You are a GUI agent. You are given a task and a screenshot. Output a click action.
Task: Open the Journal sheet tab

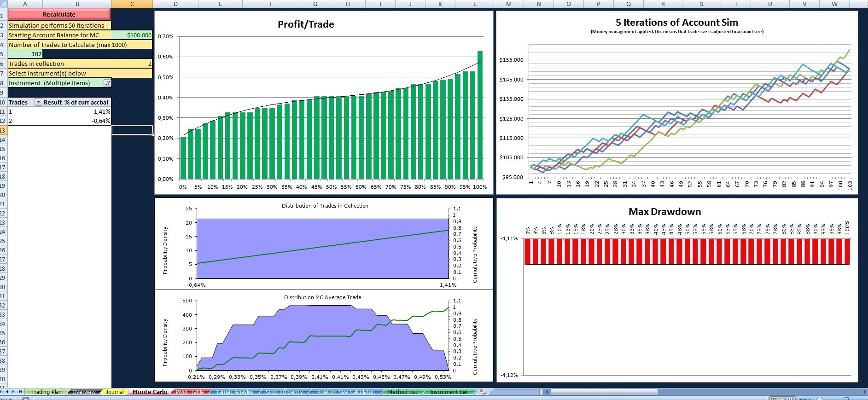click(x=115, y=392)
